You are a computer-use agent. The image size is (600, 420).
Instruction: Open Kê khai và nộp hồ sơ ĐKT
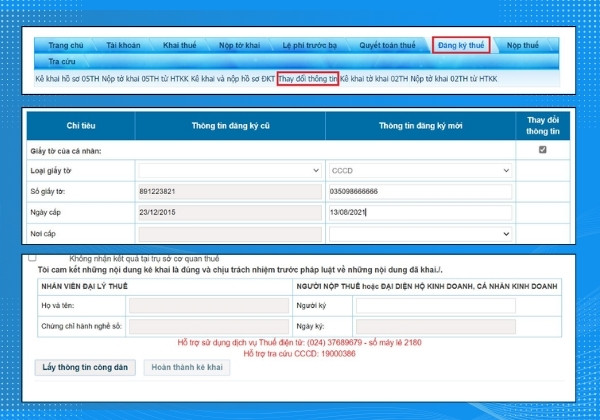coord(233,79)
